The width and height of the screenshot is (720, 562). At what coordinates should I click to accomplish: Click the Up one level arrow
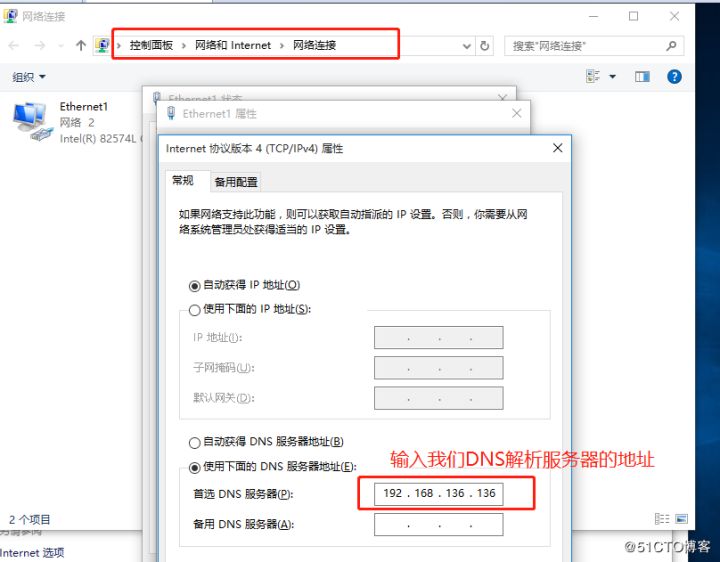pos(81,46)
